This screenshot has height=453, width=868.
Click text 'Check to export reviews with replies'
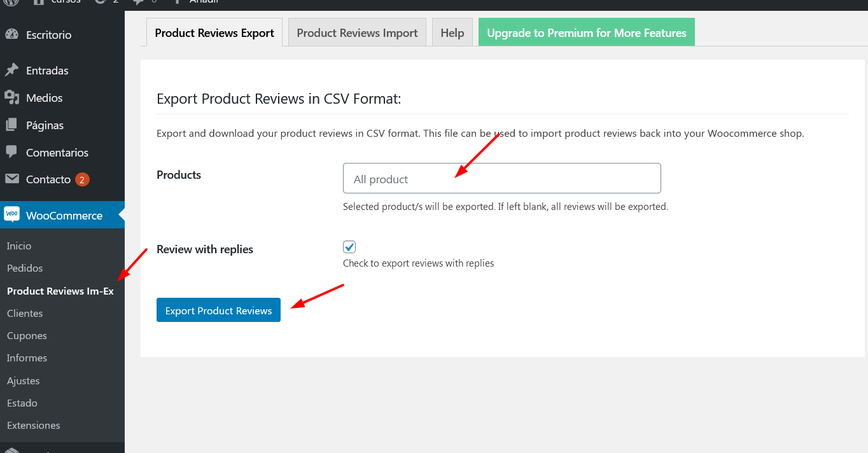click(419, 263)
